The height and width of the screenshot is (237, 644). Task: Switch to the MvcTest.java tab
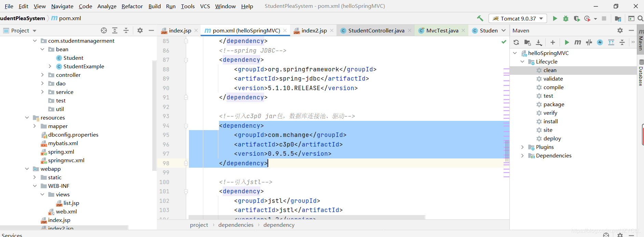pyautogui.click(x=442, y=30)
